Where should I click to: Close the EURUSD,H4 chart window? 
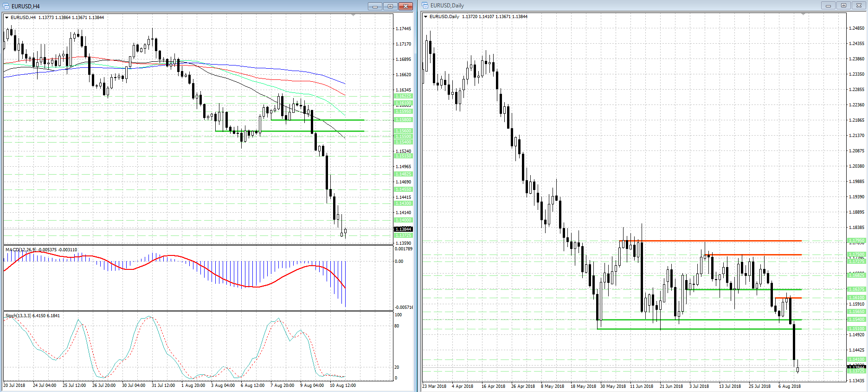[x=405, y=6]
